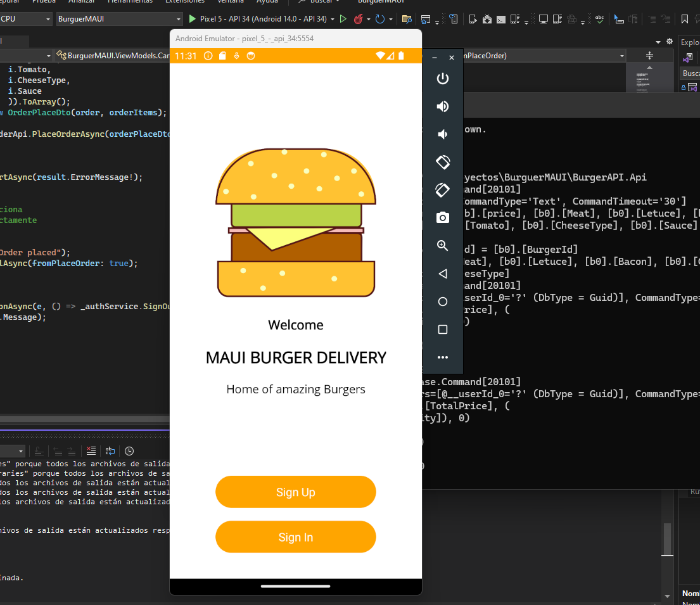Screen dimensions: 700x605
Task: Open the Hot Reload options dropdown arrow
Action: tap(368, 19)
